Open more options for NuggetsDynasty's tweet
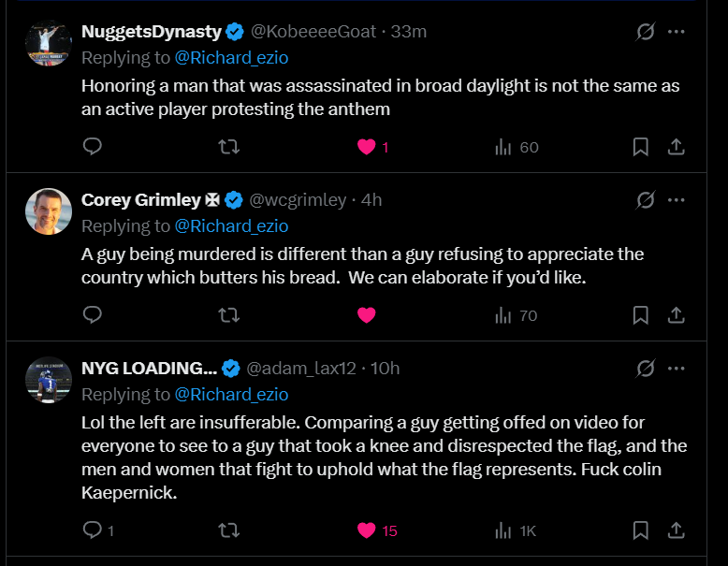Screen dimensions: 728x566 point(677,32)
